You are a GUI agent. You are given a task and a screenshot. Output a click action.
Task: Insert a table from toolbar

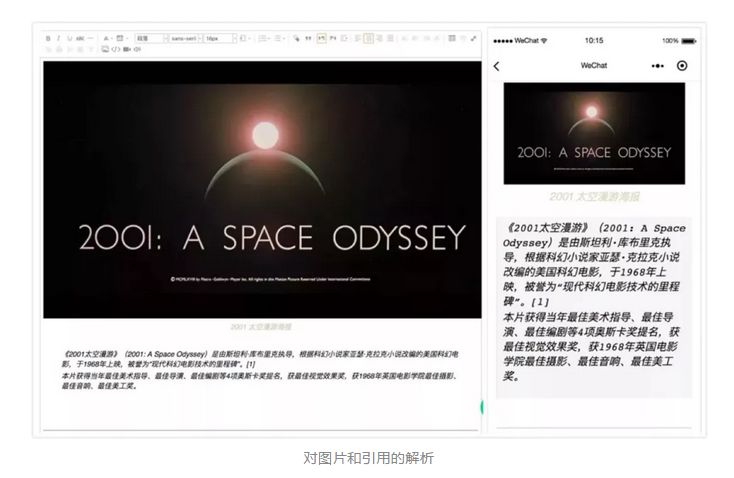tap(452, 38)
